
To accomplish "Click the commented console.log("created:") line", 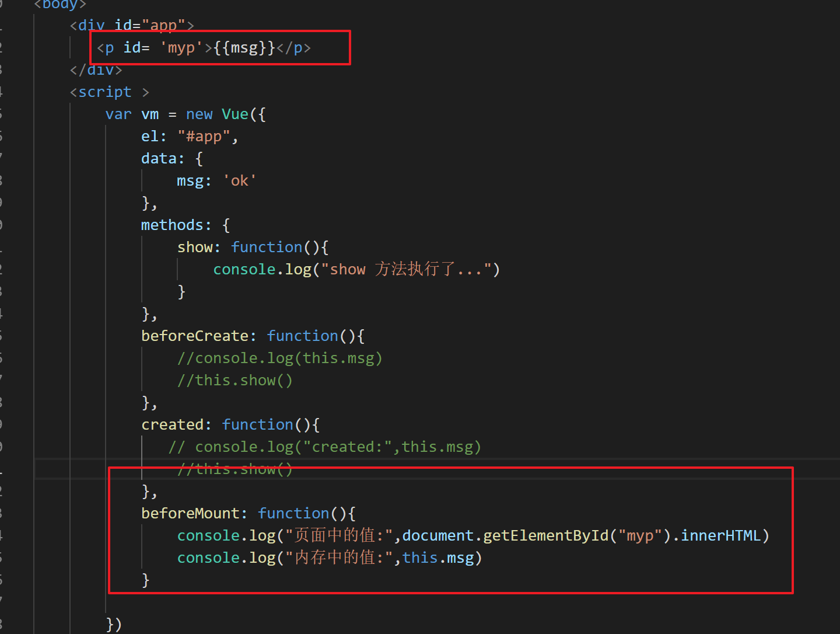I will pyautogui.click(x=325, y=447).
